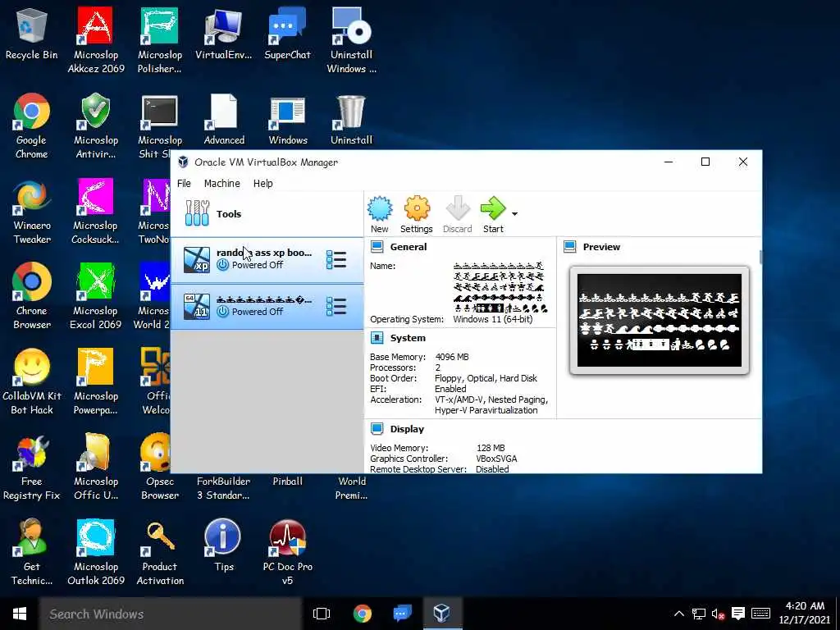Open the XP machine's list menu icon

point(336,260)
